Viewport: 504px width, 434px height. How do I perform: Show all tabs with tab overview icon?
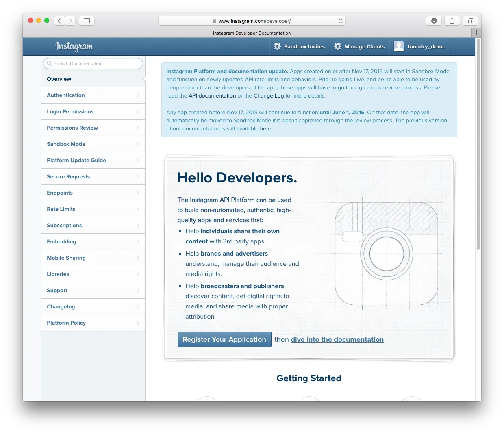tap(470, 21)
